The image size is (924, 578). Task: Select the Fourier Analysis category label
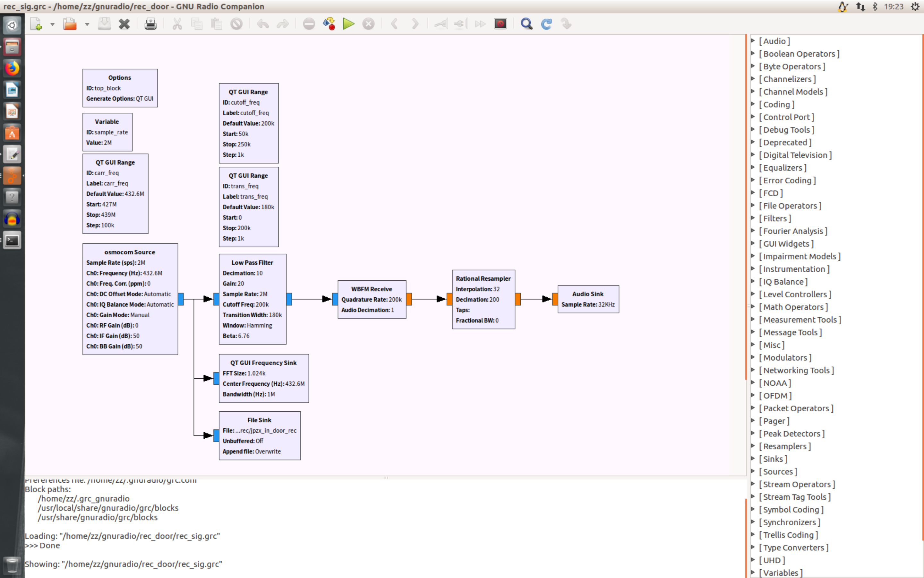(793, 231)
